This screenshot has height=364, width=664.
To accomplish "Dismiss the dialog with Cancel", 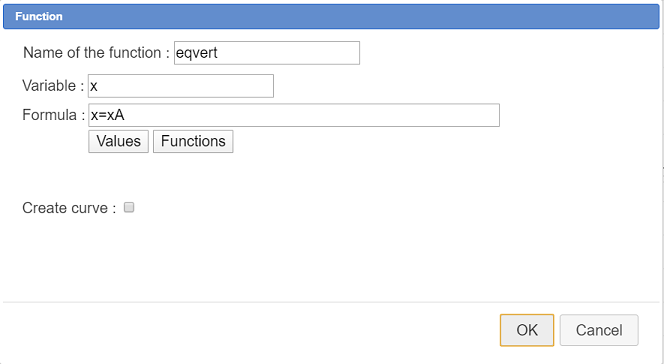I will tap(599, 330).
